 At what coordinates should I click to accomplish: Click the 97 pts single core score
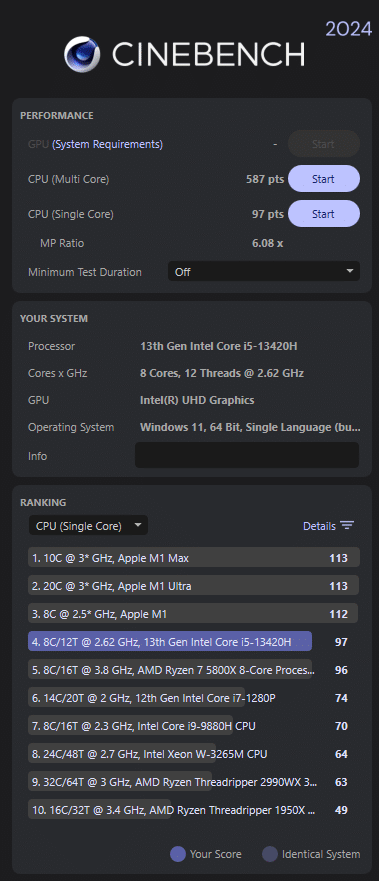coord(268,214)
